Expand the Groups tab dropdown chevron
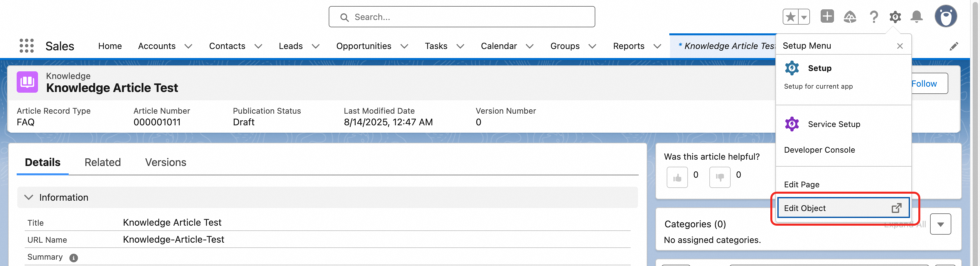 (592, 46)
